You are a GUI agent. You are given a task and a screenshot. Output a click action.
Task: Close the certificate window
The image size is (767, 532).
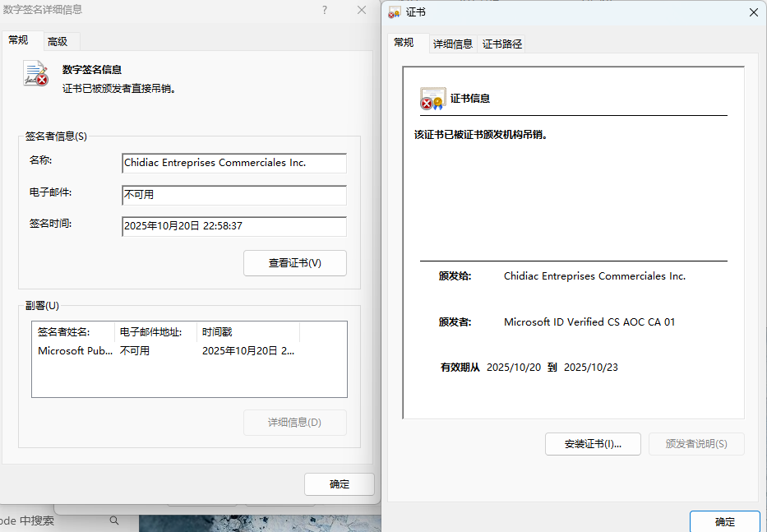pos(753,12)
